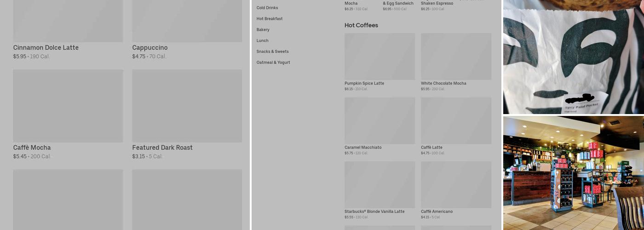644x230 pixels.
Task: Click the Caffè Americano image placeholder
Action: point(456,184)
